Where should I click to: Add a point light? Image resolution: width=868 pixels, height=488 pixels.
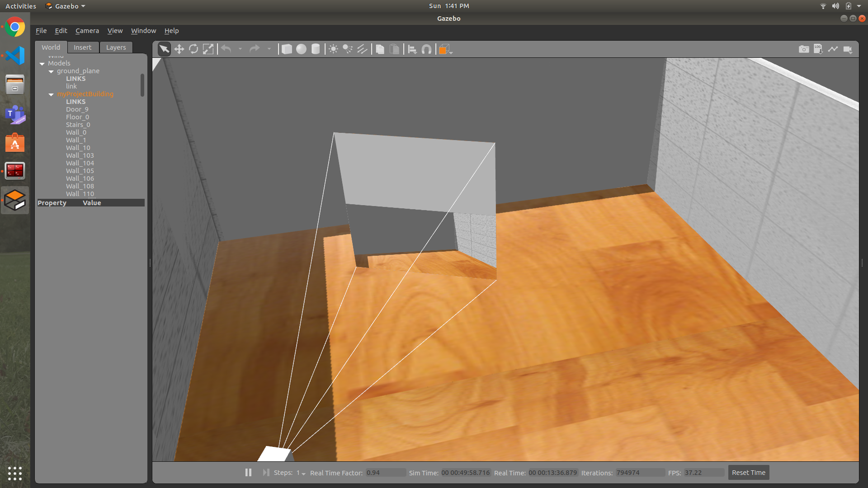333,49
